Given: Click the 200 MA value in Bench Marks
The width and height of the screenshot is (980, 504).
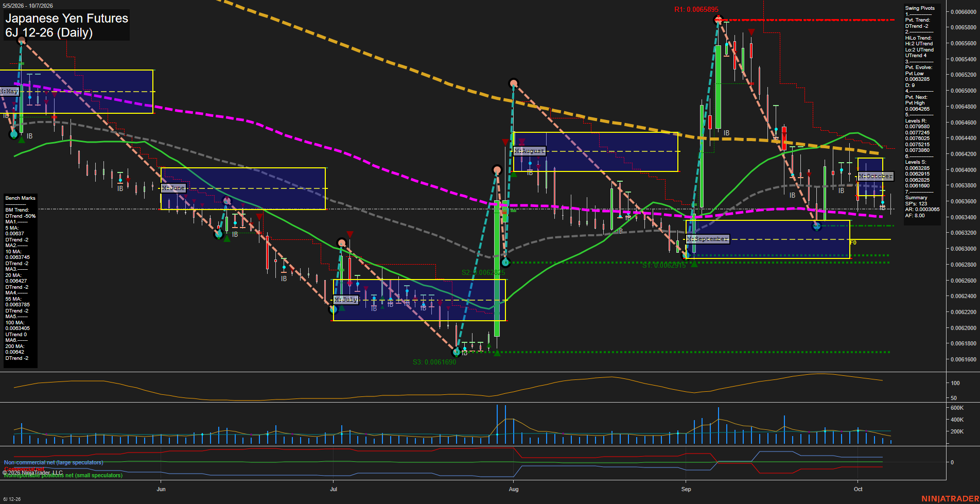Looking at the screenshot, I should click(14, 352).
